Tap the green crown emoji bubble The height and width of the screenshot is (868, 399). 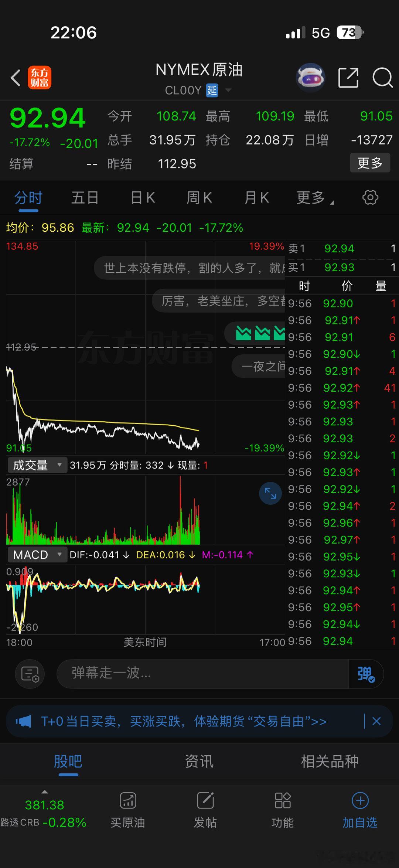(x=255, y=333)
